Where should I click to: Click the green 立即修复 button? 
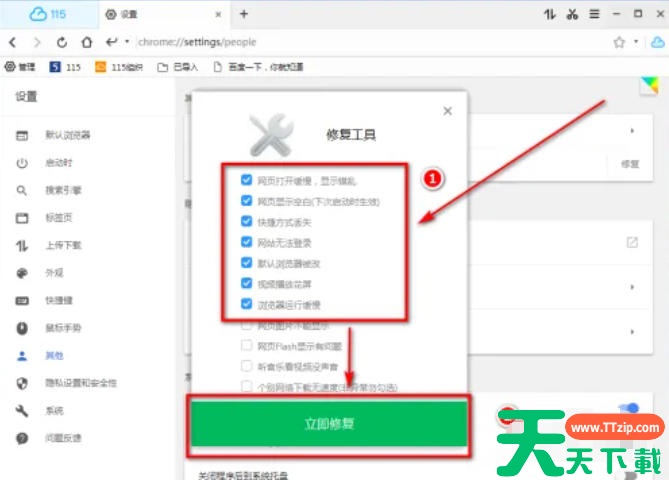point(329,424)
